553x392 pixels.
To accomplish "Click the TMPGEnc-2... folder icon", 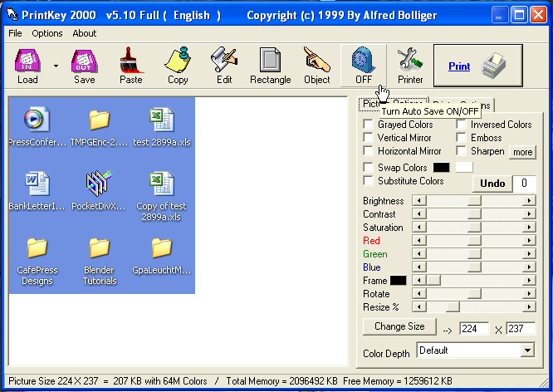I will point(99,120).
